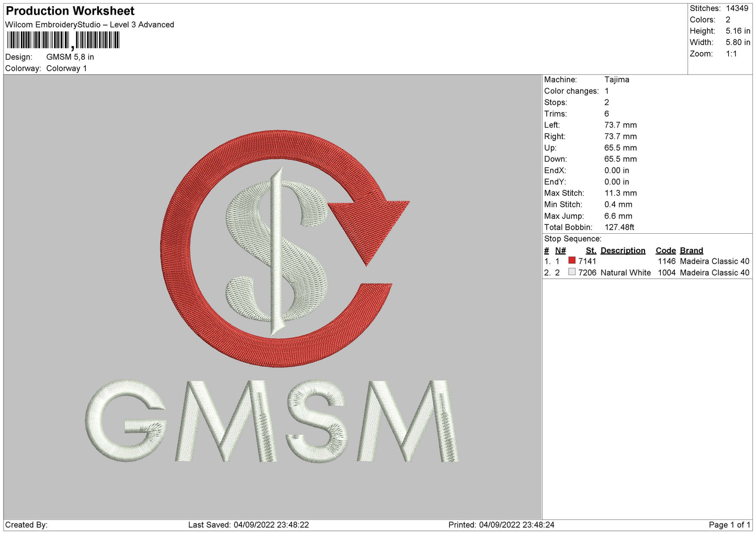
Task: Click 'Last Saved: 04/09/2022 23:48:22' footer text
Action: coord(249,525)
